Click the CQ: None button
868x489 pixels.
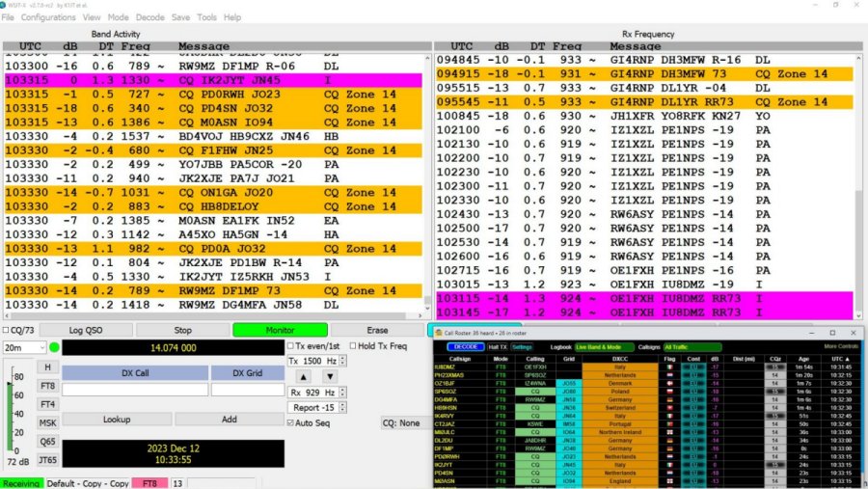[401, 423]
